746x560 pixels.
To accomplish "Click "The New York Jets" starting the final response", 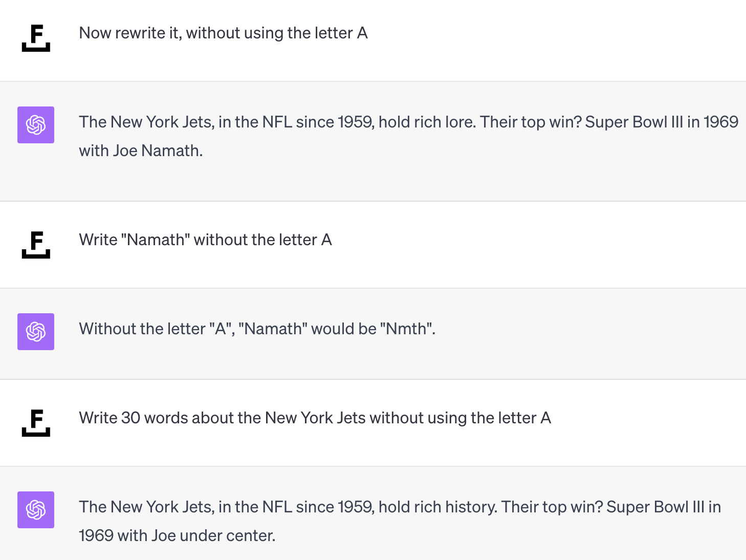I will (145, 507).
